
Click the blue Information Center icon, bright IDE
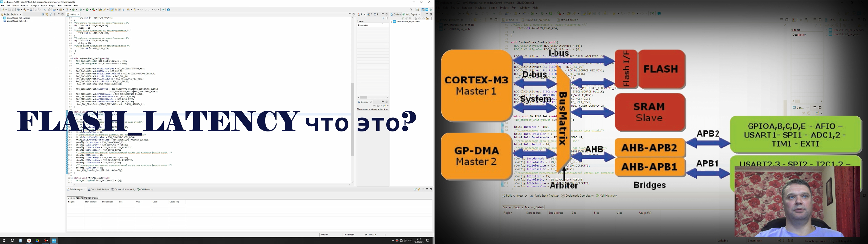pyautogui.click(x=168, y=10)
